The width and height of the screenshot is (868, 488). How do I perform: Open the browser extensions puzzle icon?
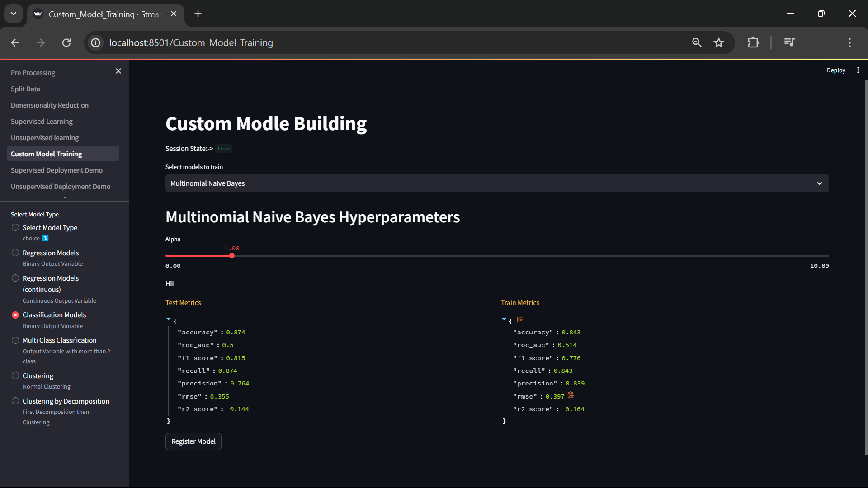(753, 42)
